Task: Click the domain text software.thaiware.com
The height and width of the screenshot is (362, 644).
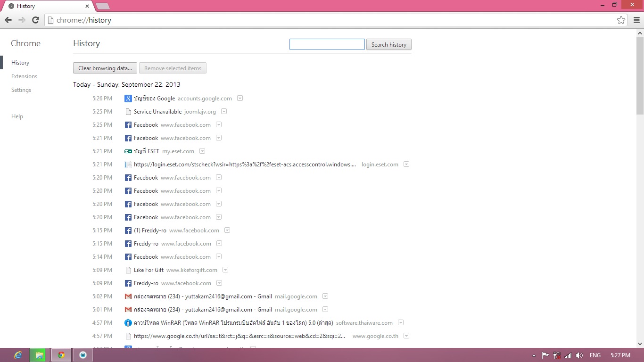Action: pos(364,323)
